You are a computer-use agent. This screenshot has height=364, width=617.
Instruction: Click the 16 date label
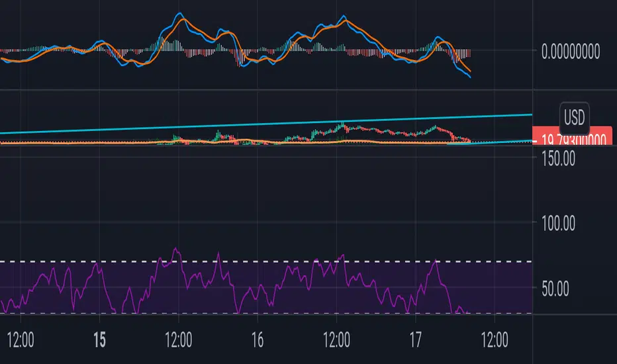pos(258,340)
